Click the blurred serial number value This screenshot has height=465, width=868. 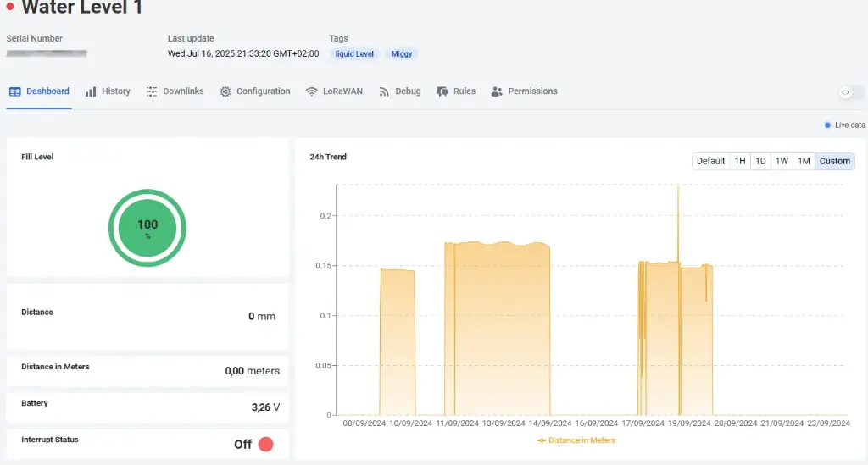[47, 53]
